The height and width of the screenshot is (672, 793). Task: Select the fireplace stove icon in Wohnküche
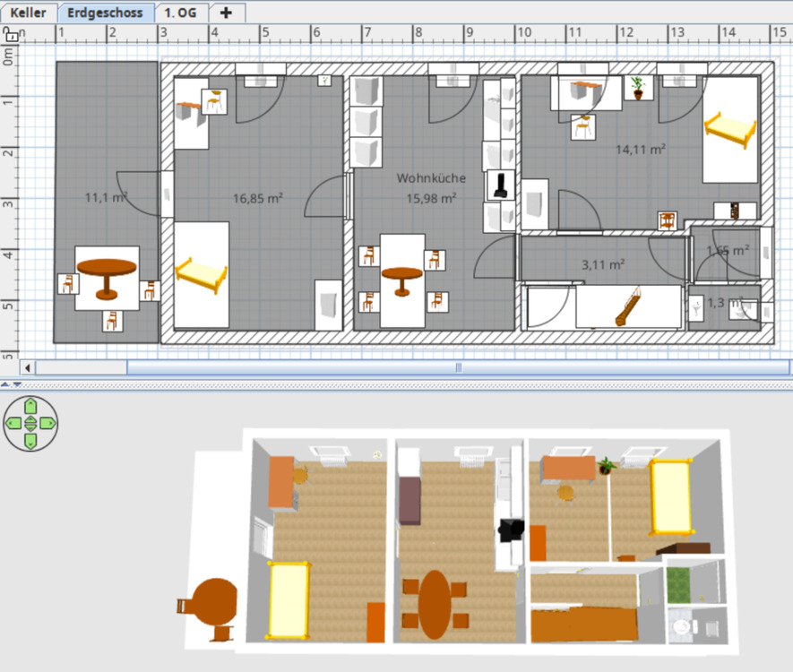(x=500, y=185)
